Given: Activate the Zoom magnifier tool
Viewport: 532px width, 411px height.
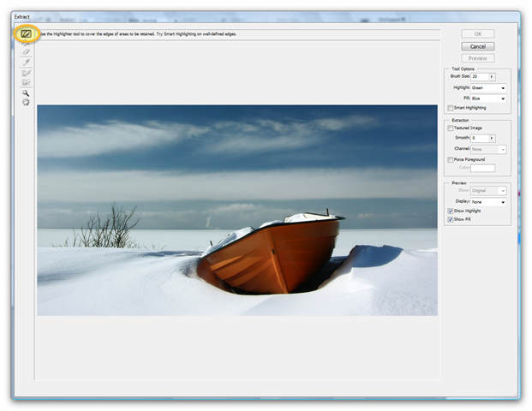Looking at the screenshot, I should coord(26,93).
